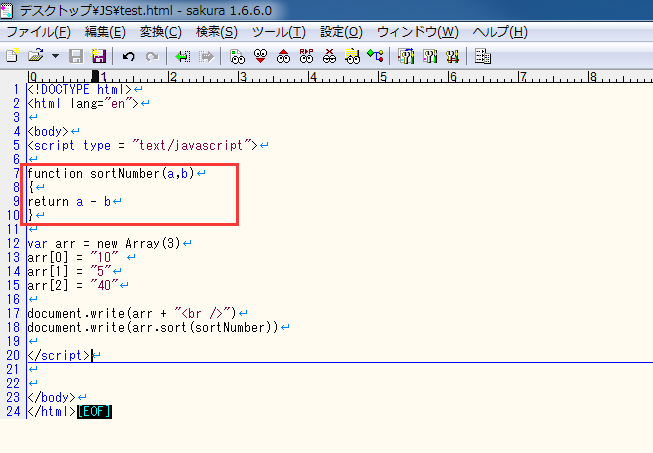This screenshot has width=653, height=453.
Task: Click the ruler at column mark 4
Action: coord(313,77)
